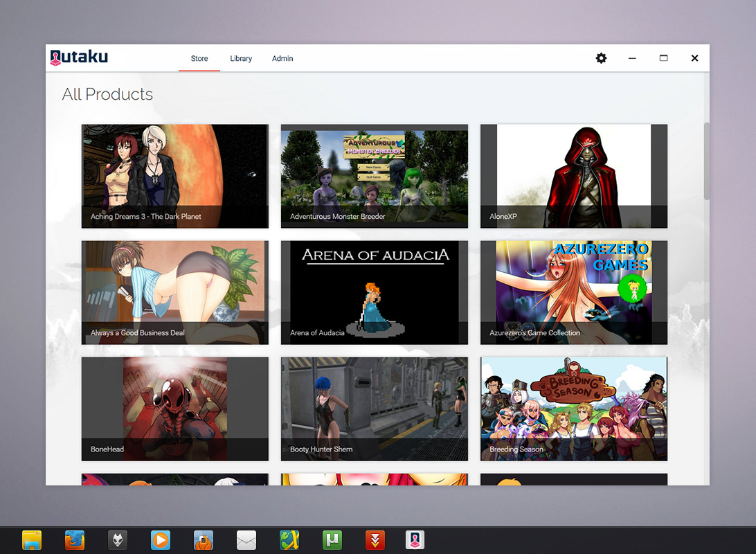Go to the Admin tab
The height and width of the screenshot is (554, 756).
tap(282, 58)
